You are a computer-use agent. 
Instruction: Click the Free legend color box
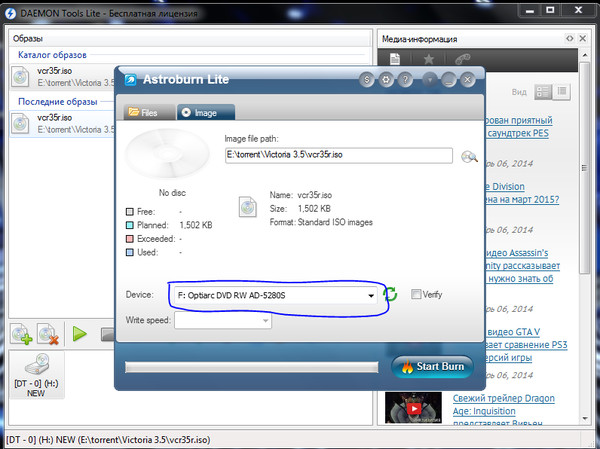click(130, 212)
